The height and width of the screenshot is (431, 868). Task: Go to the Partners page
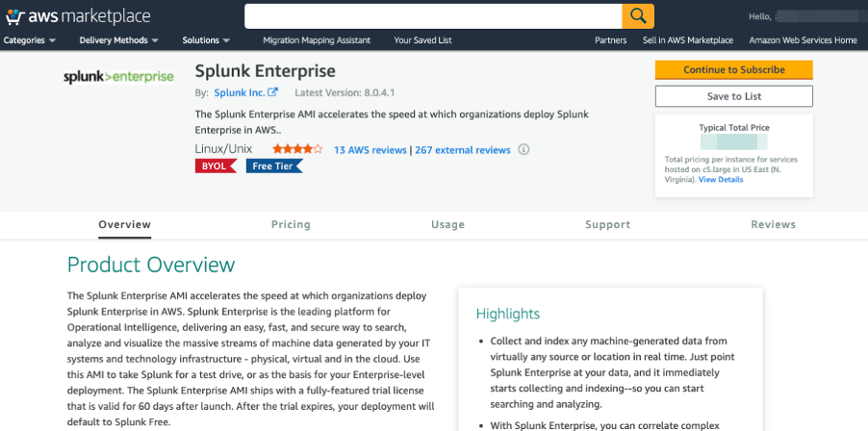[611, 40]
